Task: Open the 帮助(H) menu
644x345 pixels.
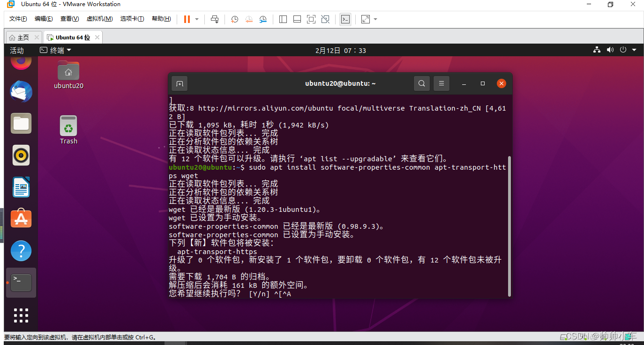Action: 161,19
